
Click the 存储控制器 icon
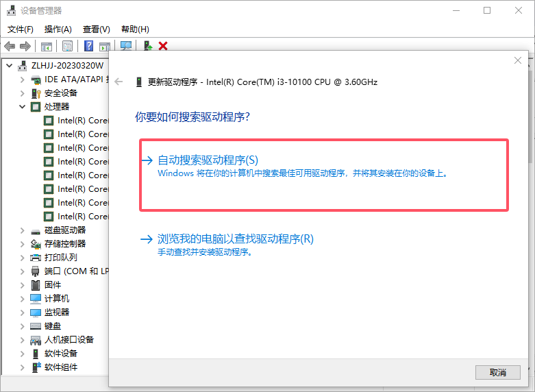36,244
